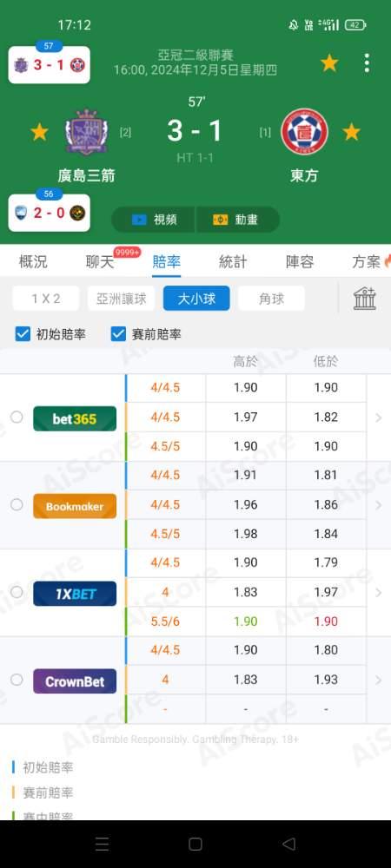Tap the 高於 column header
The width and height of the screenshot is (391, 868).
(x=245, y=362)
